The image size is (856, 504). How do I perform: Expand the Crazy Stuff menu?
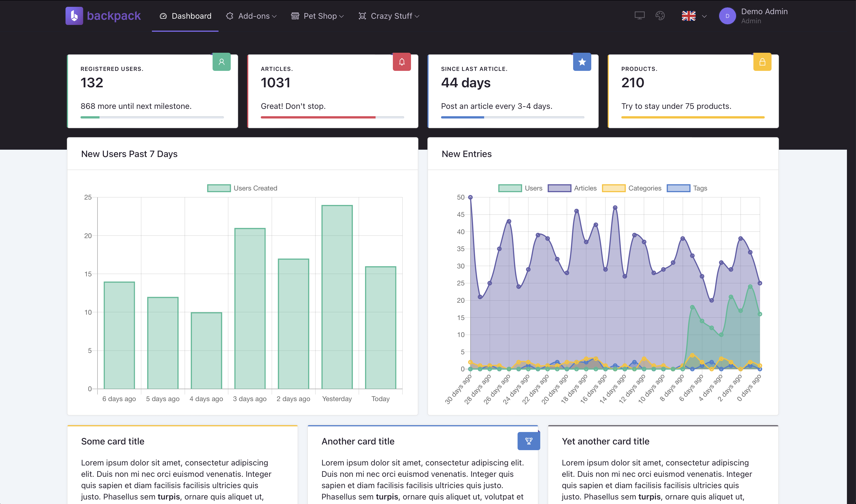[389, 16]
